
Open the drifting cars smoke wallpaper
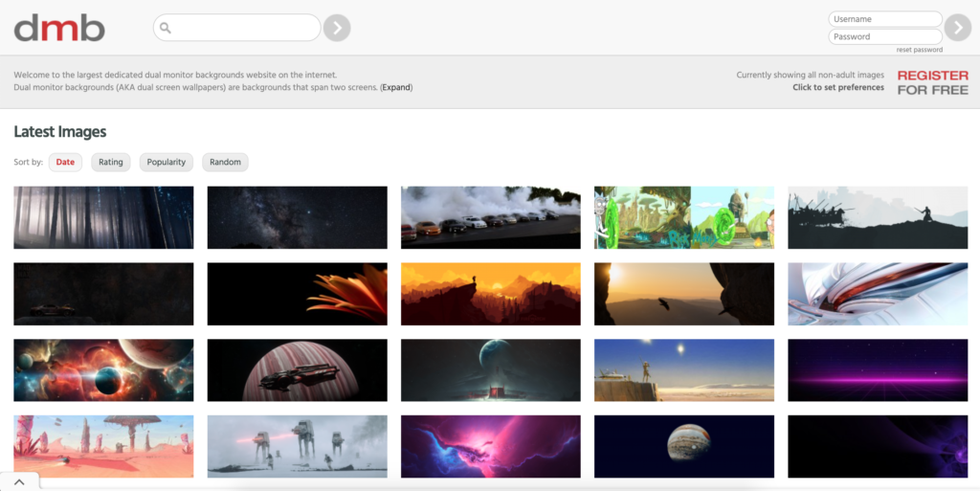pos(491,217)
